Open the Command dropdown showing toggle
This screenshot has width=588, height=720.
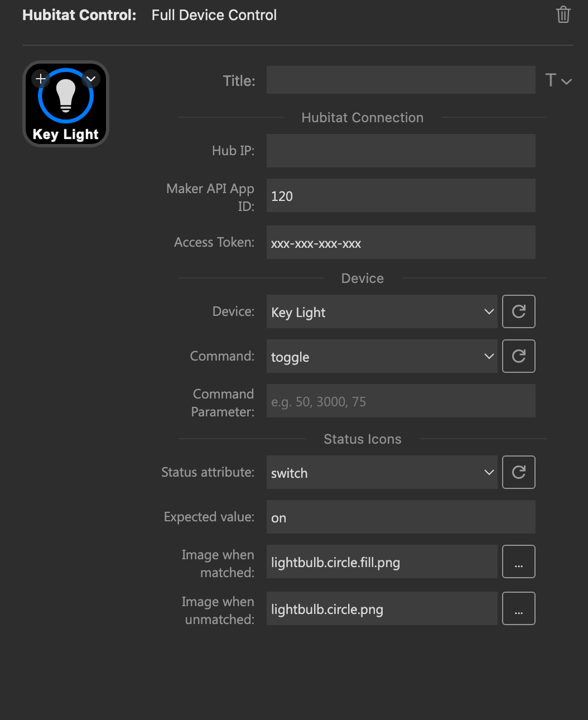382,356
